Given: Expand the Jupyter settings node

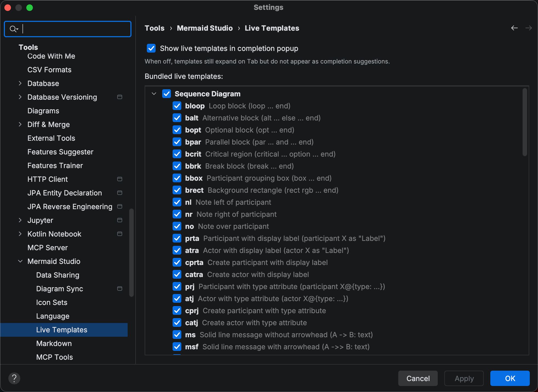Looking at the screenshot, I should [x=20, y=220].
